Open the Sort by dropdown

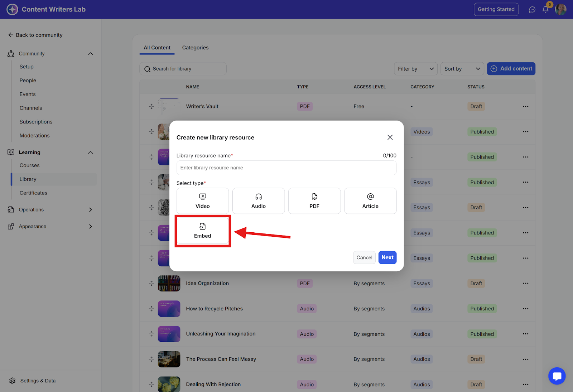click(462, 69)
